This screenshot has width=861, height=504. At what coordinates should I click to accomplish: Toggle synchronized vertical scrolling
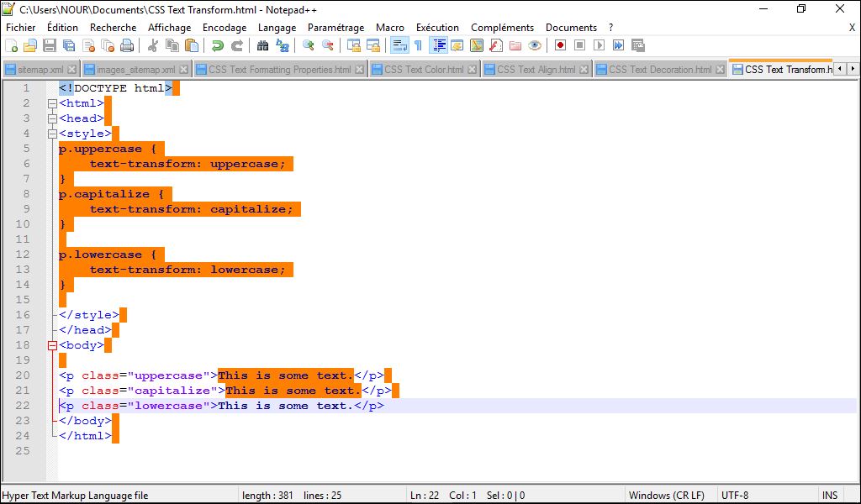tap(354, 45)
